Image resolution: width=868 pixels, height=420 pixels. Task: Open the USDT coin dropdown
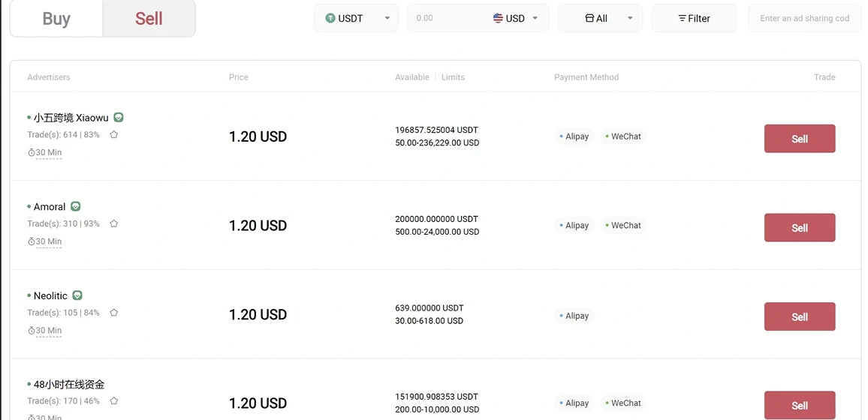coord(356,18)
